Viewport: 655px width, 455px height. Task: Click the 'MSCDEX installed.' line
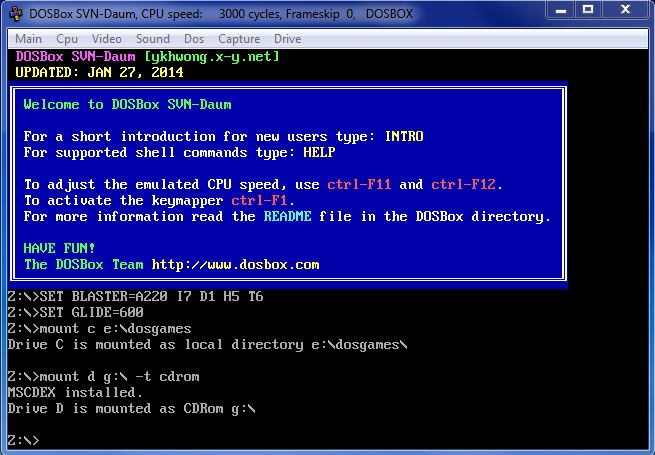(x=75, y=392)
